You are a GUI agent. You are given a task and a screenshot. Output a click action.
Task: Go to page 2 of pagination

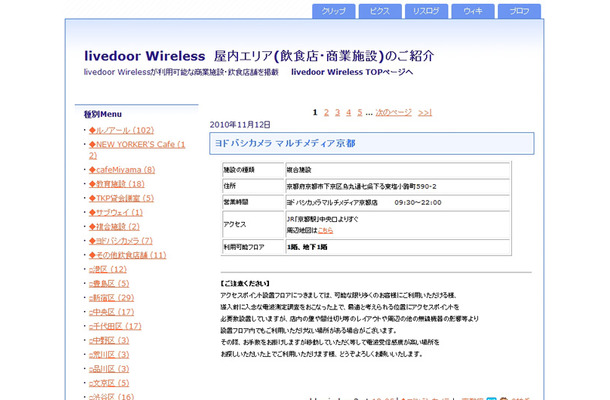coord(326,112)
